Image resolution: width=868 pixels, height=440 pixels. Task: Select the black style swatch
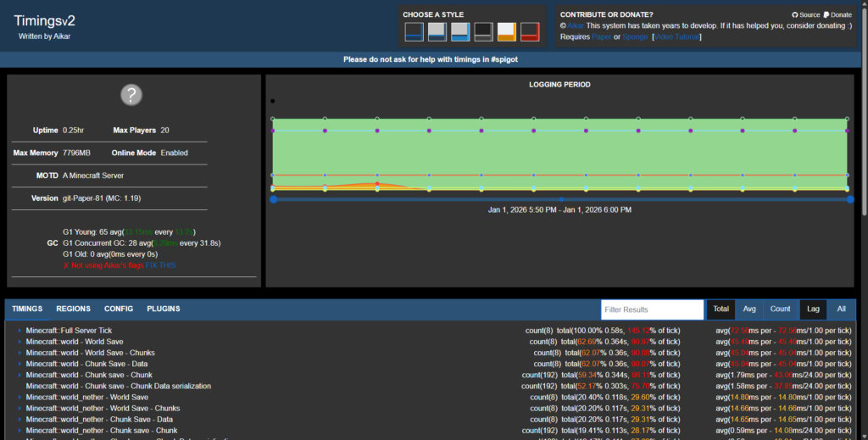(x=483, y=32)
